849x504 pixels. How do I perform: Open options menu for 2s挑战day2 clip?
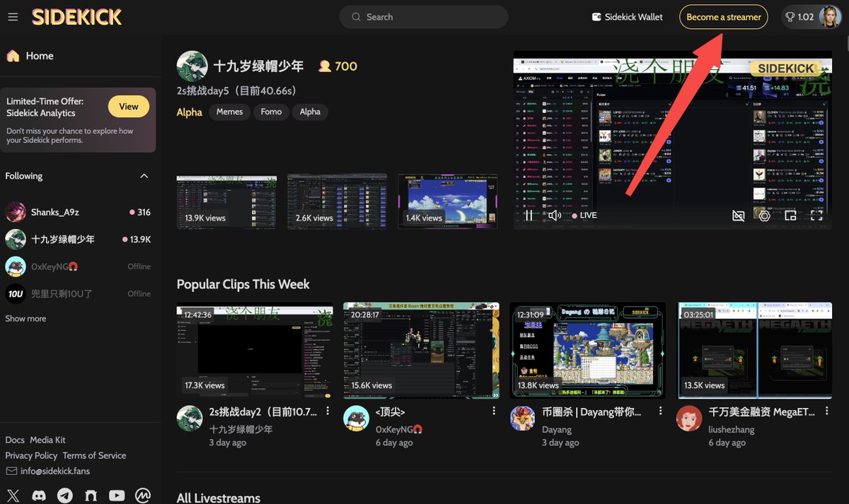pos(328,411)
